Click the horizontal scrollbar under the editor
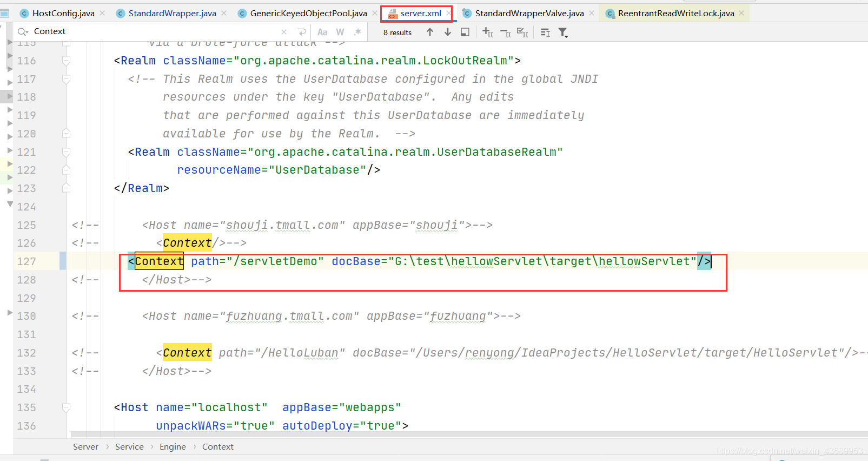Screen dimensions: 868x461 click(x=469, y=434)
